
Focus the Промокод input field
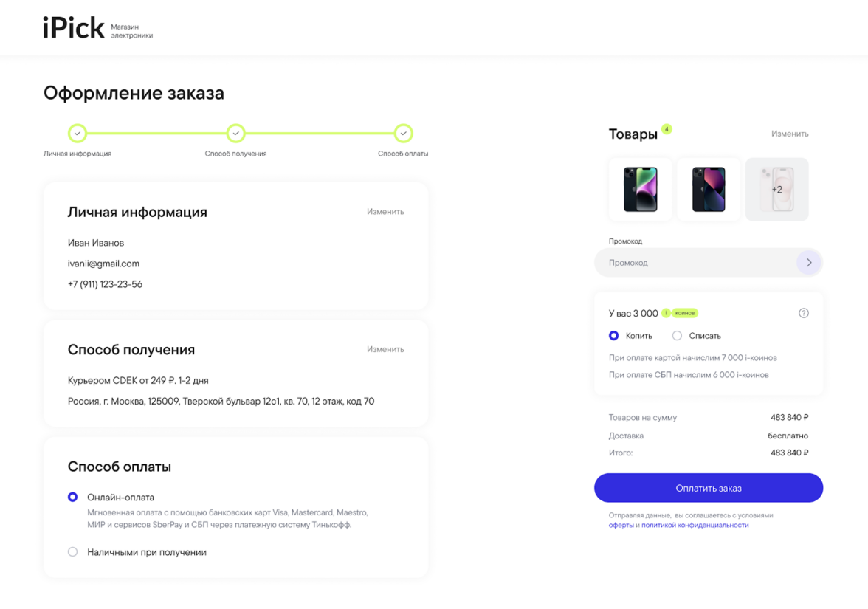(x=694, y=263)
